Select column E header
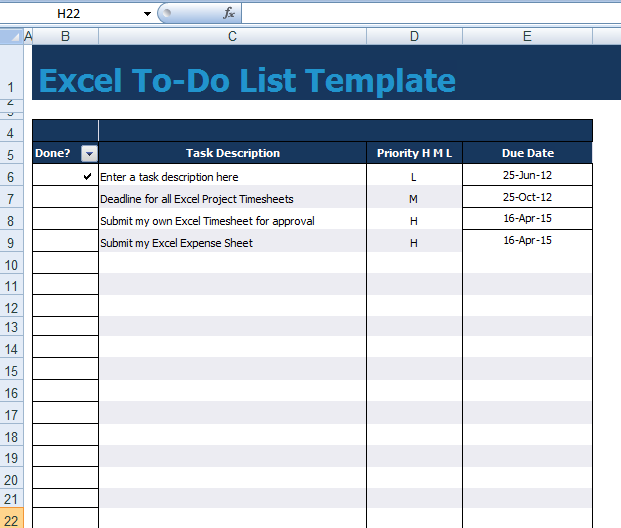Screen dimensions: 621x528 (x=527, y=36)
